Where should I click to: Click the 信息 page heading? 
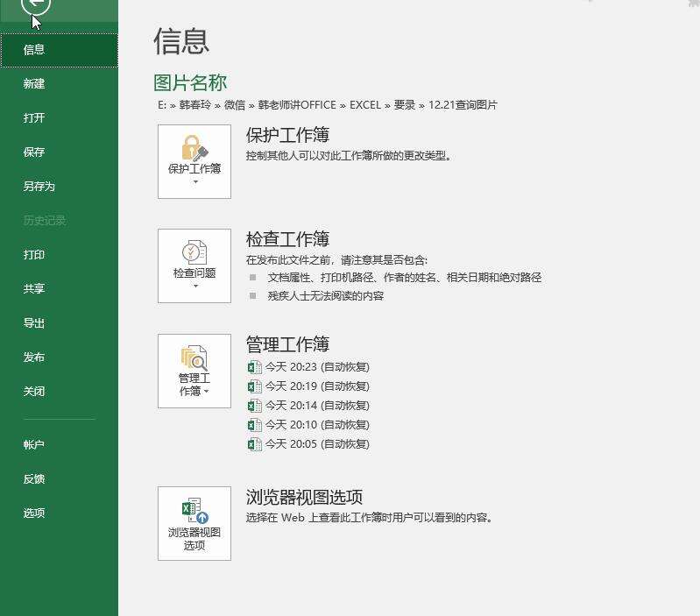coord(181,41)
